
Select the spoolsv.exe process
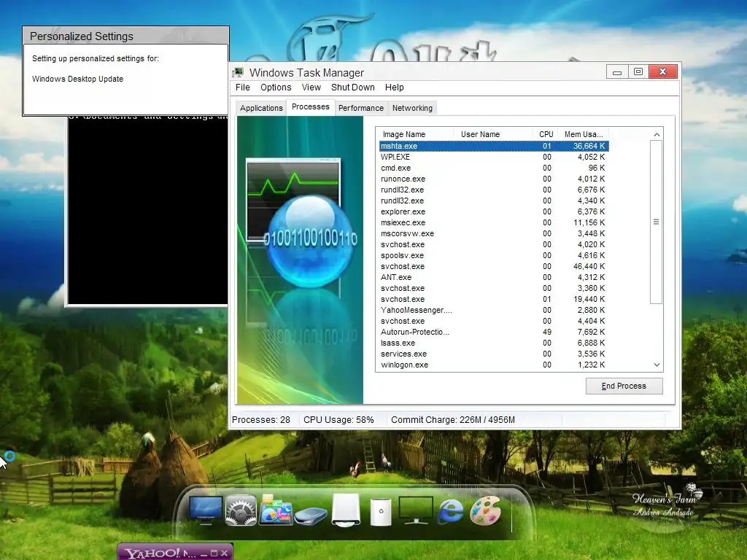coord(494,256)
